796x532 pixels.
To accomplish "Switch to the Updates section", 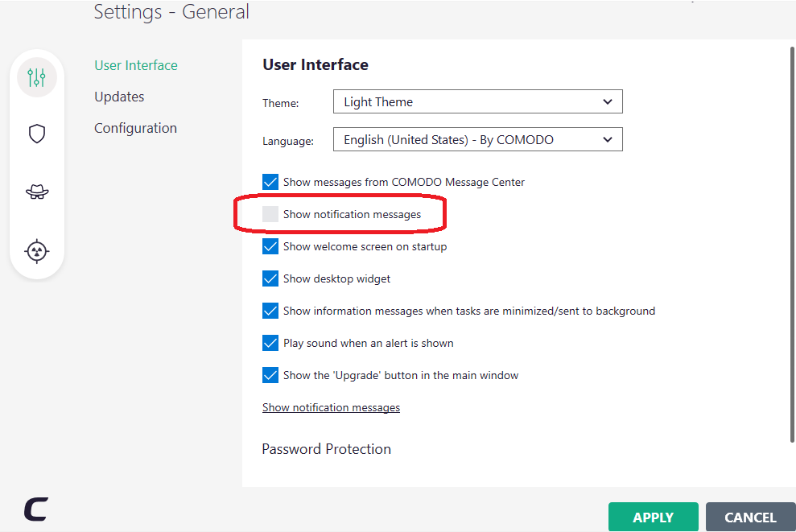I will (119, 97).
